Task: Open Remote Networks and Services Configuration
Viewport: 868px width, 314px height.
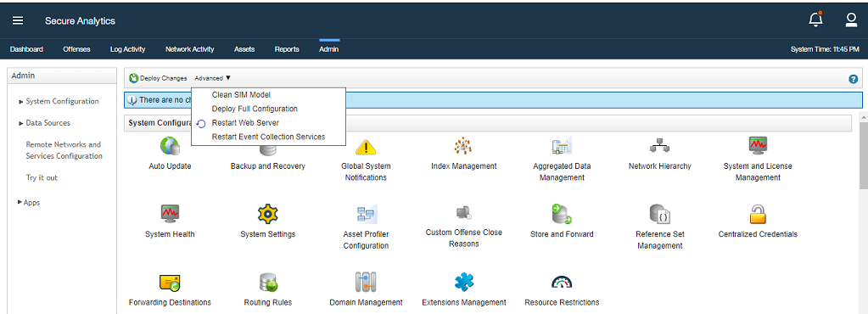Action: 64,150
